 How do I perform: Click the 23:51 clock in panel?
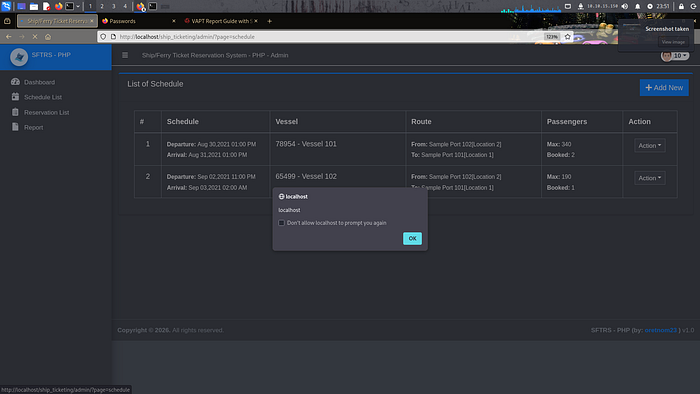663,6
